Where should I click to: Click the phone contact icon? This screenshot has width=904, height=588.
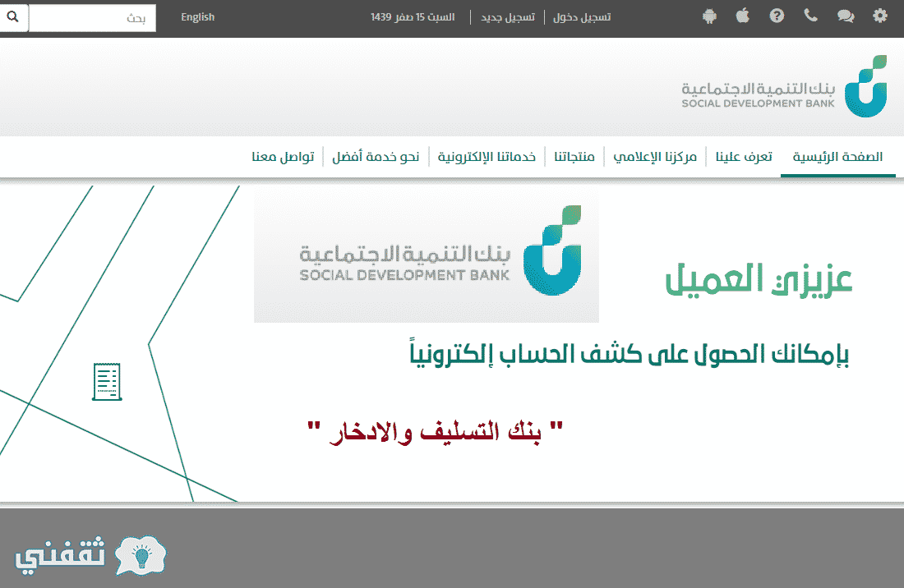(810, 16)
